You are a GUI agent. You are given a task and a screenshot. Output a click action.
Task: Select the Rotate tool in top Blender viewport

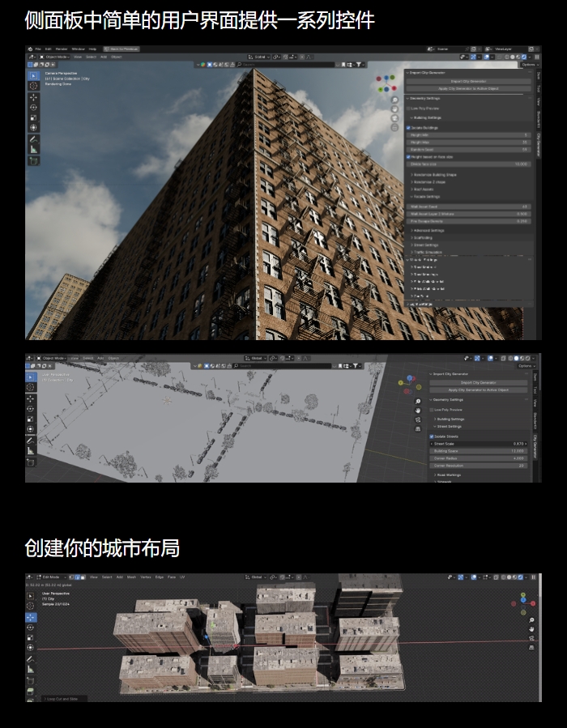[x=33, y=107]
